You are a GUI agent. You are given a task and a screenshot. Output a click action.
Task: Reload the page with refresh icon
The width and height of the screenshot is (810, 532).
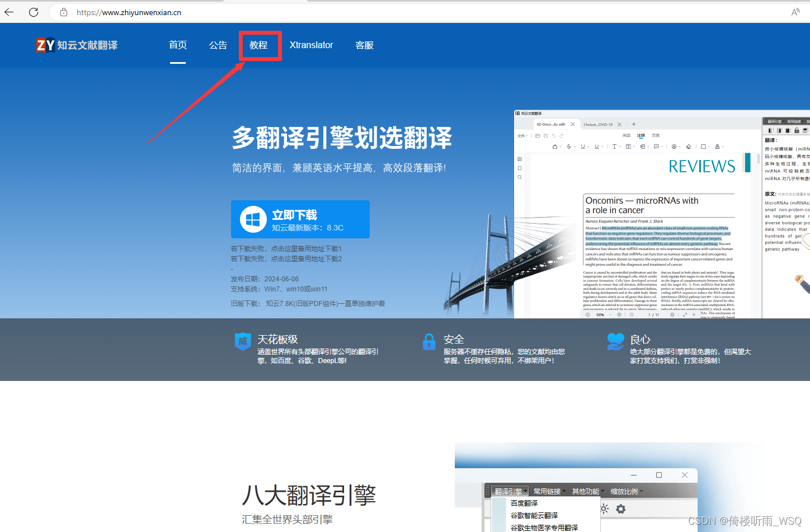pos(34,12)
